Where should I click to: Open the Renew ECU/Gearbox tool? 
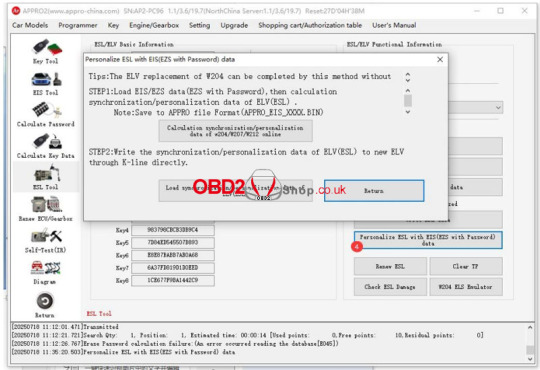(x=46, y=209)
